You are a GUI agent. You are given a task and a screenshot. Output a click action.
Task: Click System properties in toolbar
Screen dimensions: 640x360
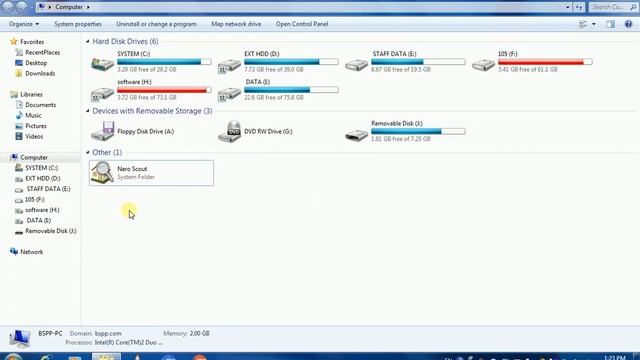pos(78,24)
